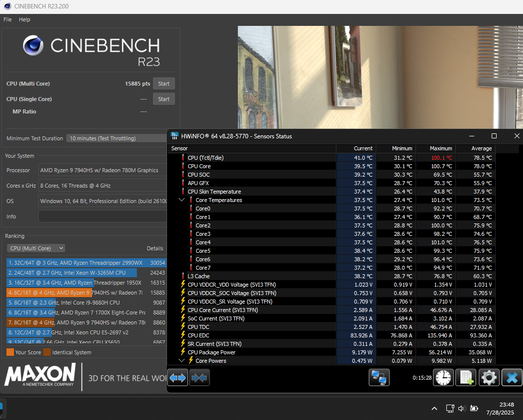Screen dimensions: 523x420
Task: Click the thermometer icon beside L3 Cache
Action: coord(183,276)
